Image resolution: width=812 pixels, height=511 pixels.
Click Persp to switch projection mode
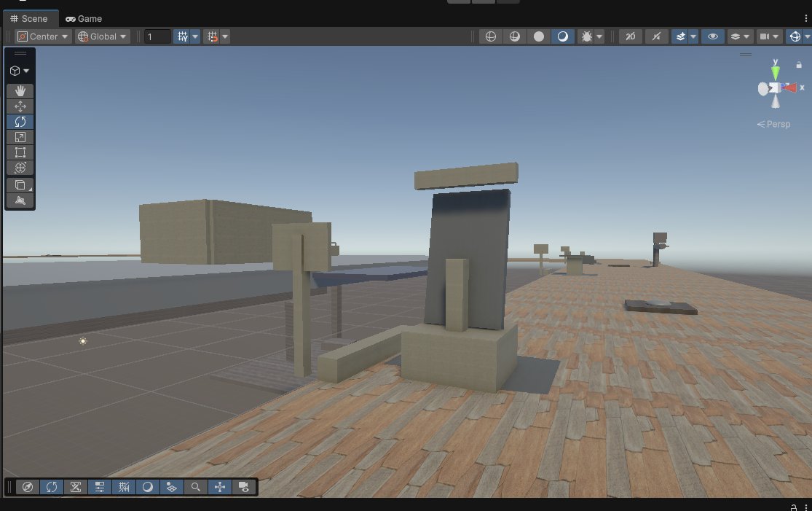(x=774, y=124)
